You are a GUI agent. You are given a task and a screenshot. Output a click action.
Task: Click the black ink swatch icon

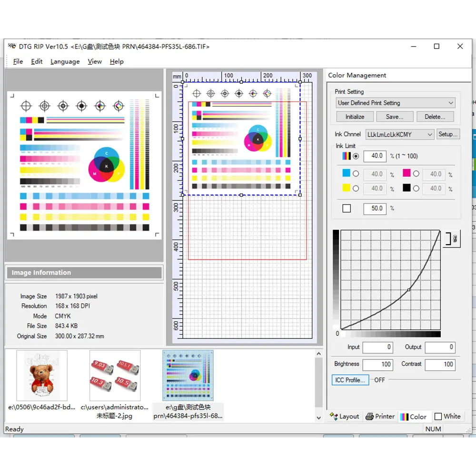[x=407, y=188]
